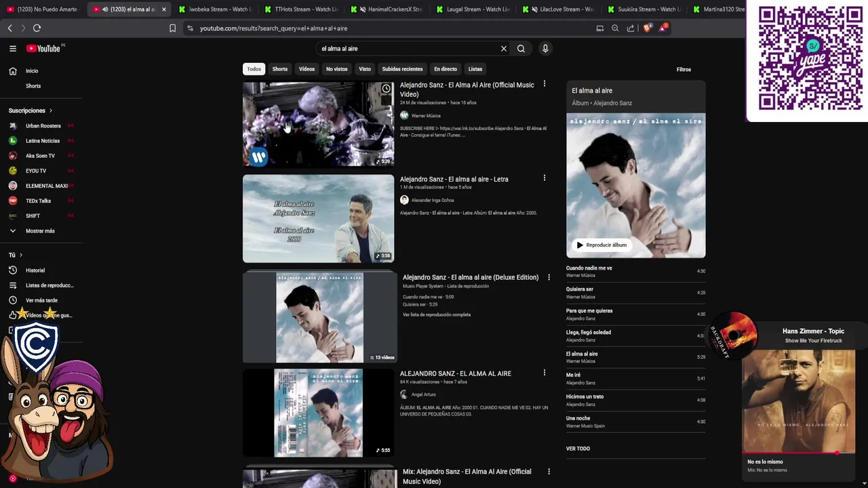This screenshot has width=868, height=488.
Task: Expand Mostrar más subscriptions
Action: coord(41,231)
